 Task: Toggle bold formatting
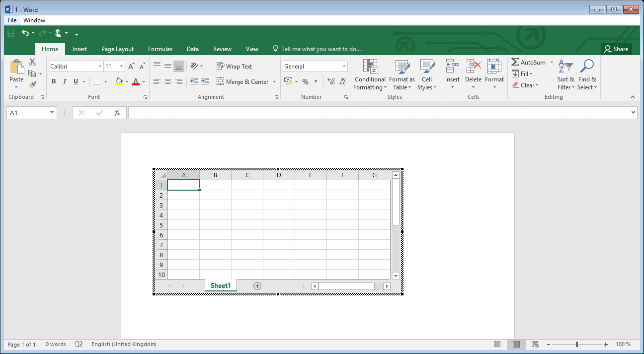tap(54, 81)
